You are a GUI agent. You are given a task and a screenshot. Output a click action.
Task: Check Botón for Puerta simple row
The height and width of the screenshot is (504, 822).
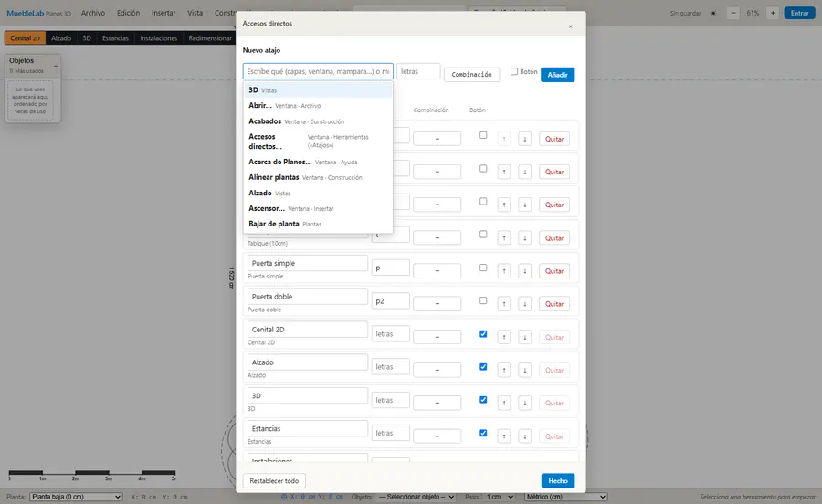pos(483,268)
